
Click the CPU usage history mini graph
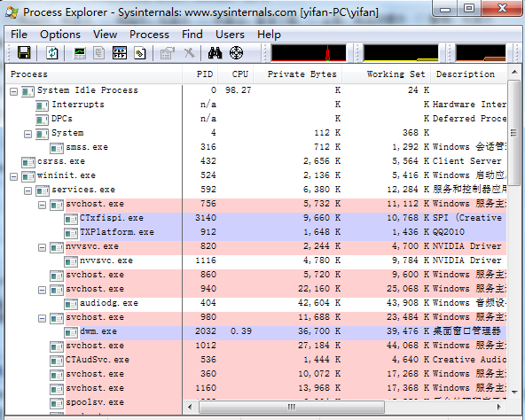[x=309, y=53]
